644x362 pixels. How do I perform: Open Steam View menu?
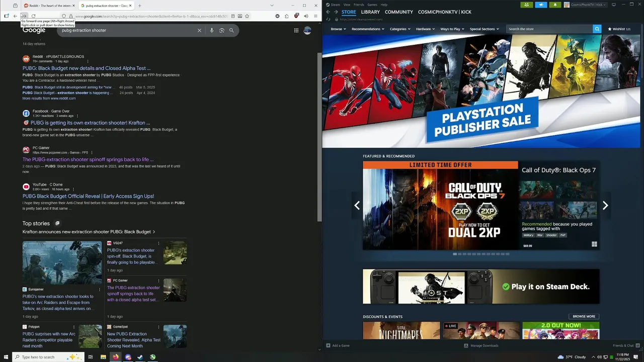pos(347,5)
